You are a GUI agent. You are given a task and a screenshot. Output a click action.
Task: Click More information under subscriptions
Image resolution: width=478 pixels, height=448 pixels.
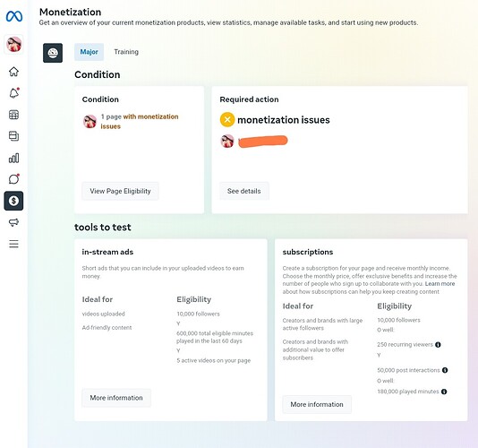pos(317,404)
